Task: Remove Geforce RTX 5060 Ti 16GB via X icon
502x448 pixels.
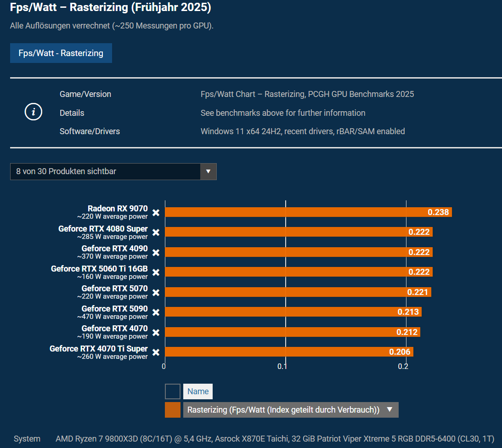Action: point(156,272)
